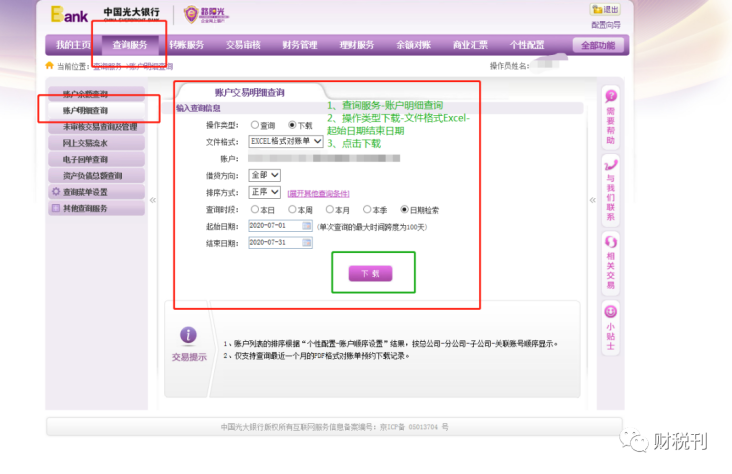This screenshot has height=474, width=732.
Task: Collapse the left sidebar with « arrow
Action: pos(153,200)
